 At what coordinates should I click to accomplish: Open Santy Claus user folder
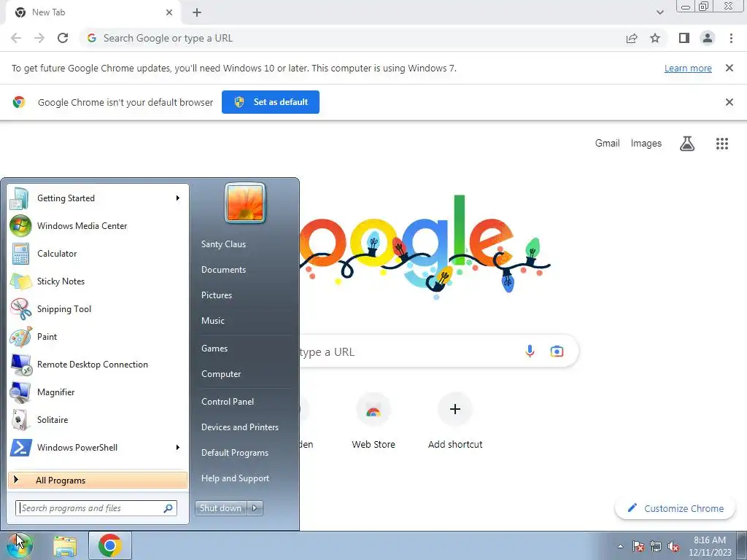pyautogui.click(x=223, y=244)
